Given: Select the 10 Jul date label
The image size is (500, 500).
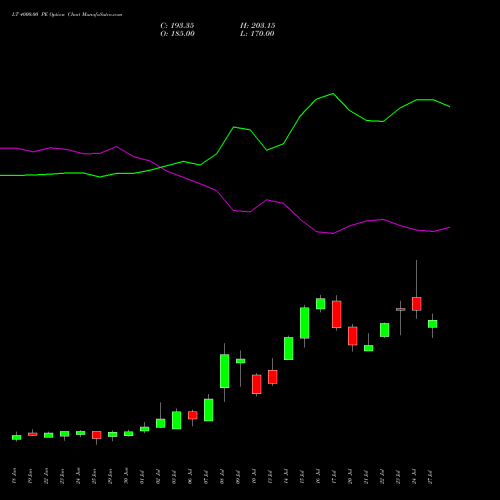Looking at the screenshot, I should tap(254, 476).
